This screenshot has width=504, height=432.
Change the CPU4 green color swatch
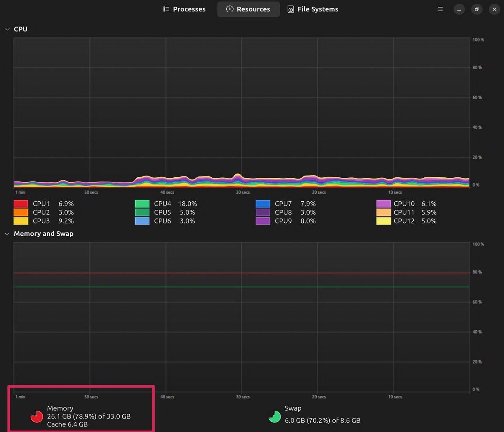[x=142, y=204]
